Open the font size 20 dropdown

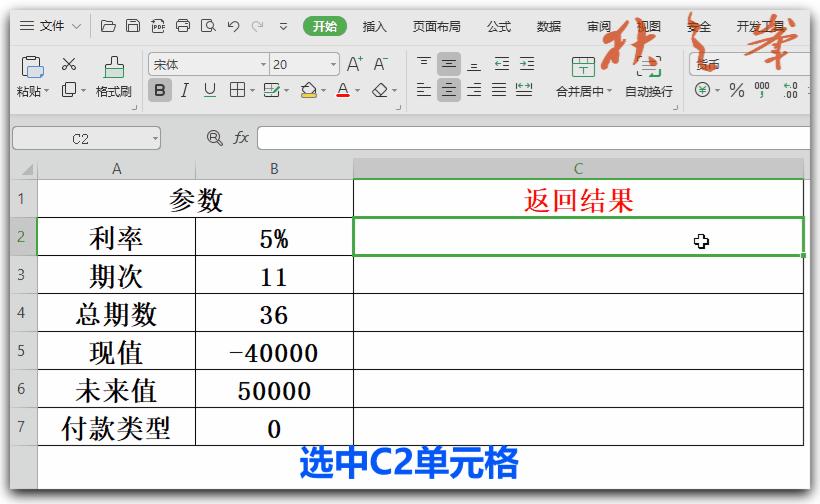click(333, 65)
